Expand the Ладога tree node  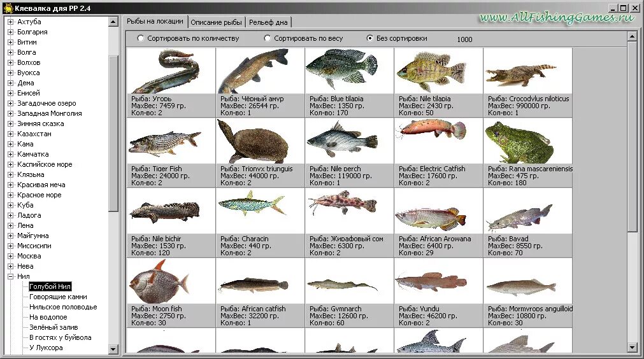(x=11, y=215)
